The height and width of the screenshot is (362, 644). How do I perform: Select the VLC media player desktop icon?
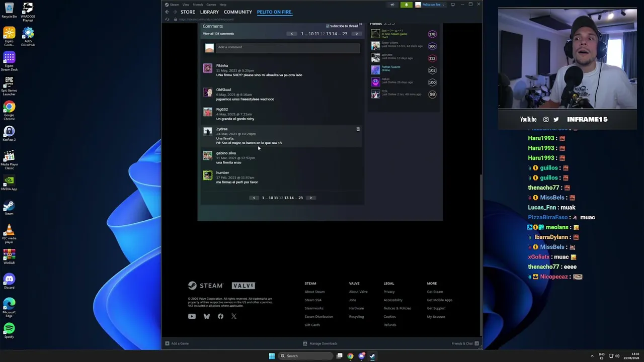tap(9, 233)
